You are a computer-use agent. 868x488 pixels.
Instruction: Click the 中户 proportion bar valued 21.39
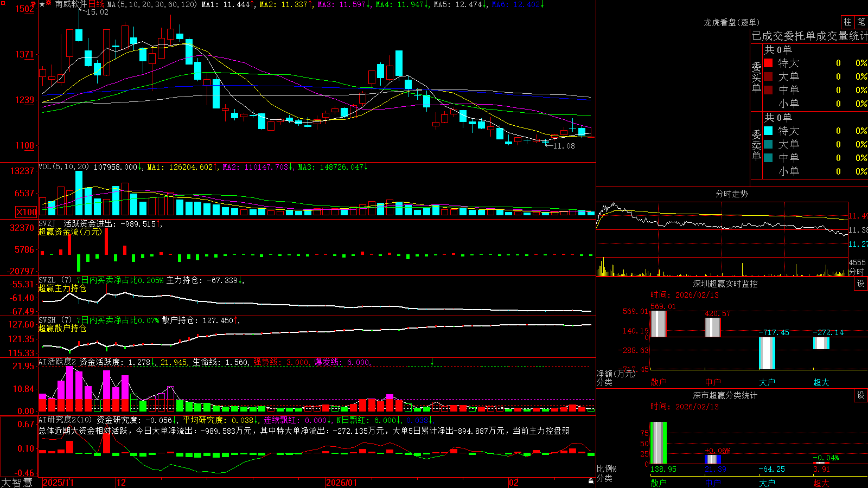pyautogui.click(x=713, y=459)
